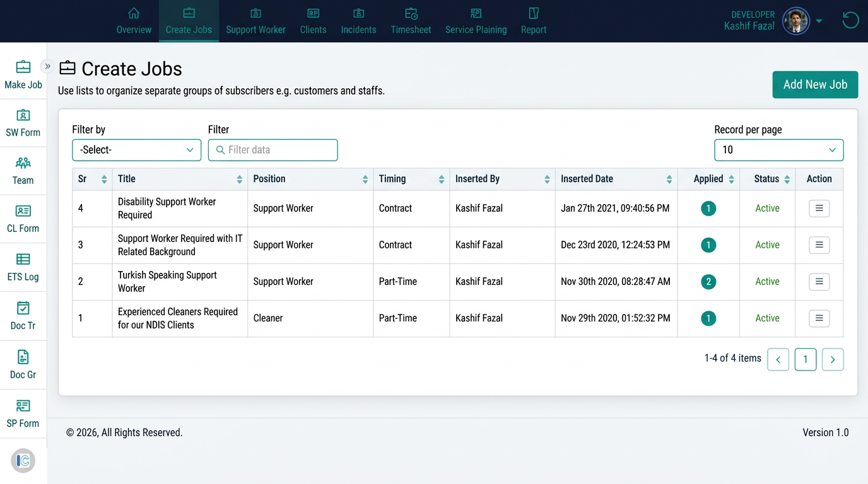This screenshot has height=484, width=868.
Task: Switch to the Incidents tab
Action: point(358,21)
